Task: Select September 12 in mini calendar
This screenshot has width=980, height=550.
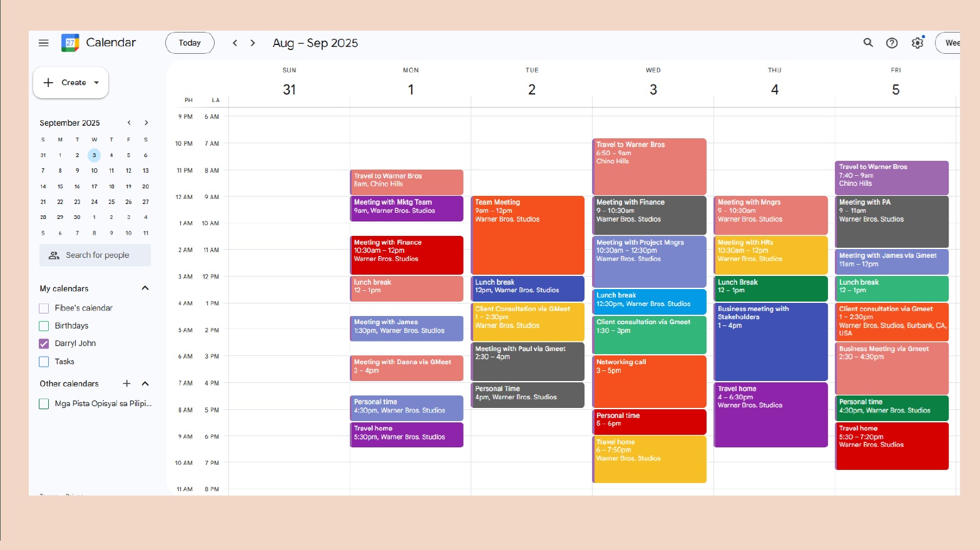Action: [128, 171]
